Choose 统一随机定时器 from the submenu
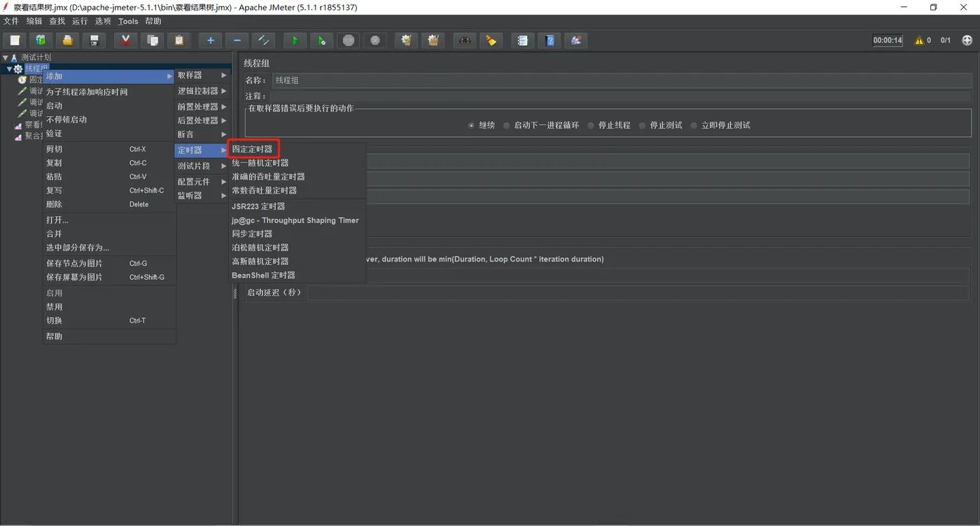980x526 pixels. pyautogui.click(x=297, y=163)
